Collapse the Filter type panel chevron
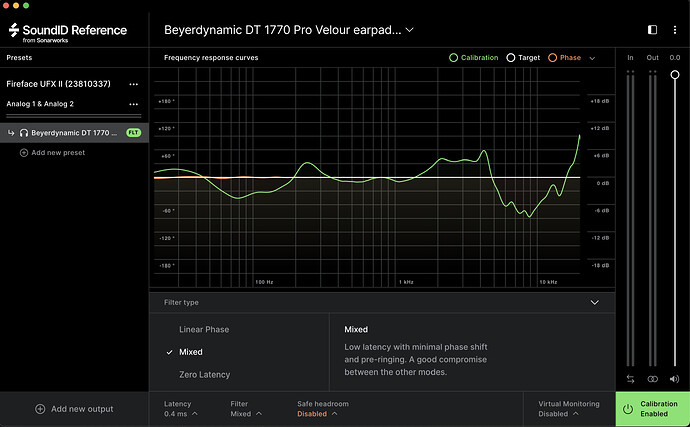The height and width of the screenshot is (427, 690). (595, 302)
